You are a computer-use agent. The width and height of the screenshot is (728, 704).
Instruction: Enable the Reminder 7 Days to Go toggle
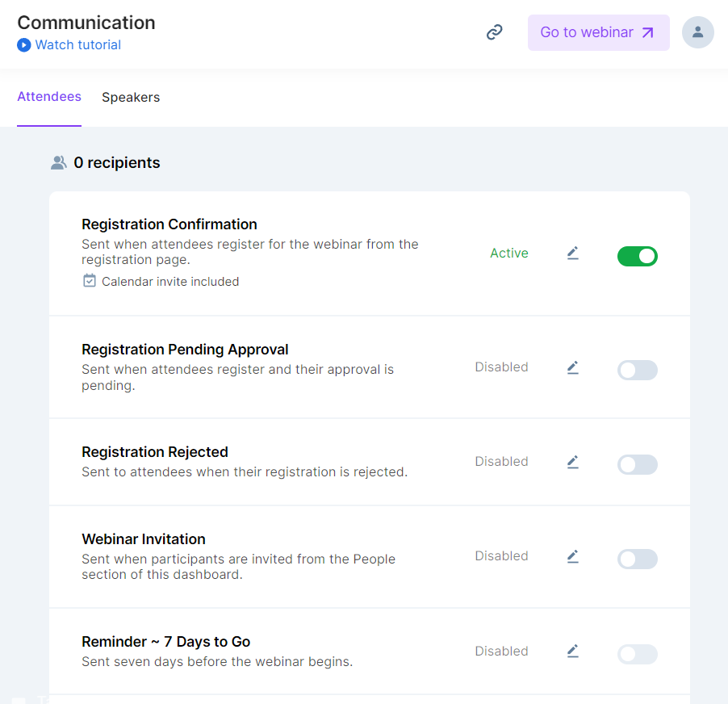(x=637, y=654)
